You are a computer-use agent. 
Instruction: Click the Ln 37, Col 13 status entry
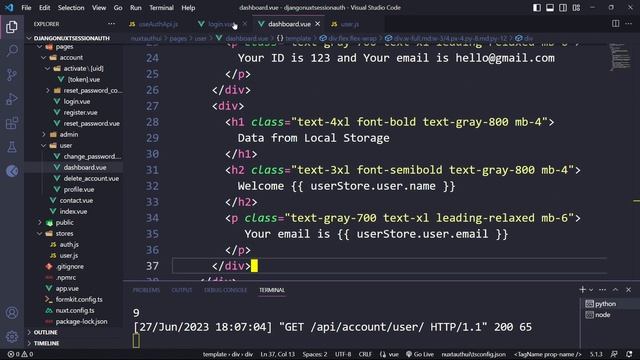click(278, 354)
